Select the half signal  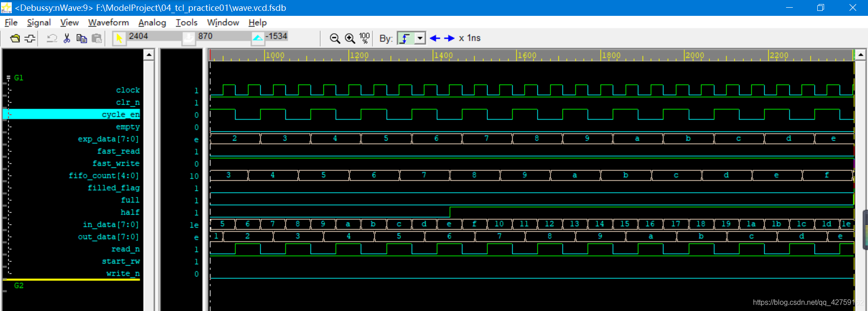click(x=130, y=212)
